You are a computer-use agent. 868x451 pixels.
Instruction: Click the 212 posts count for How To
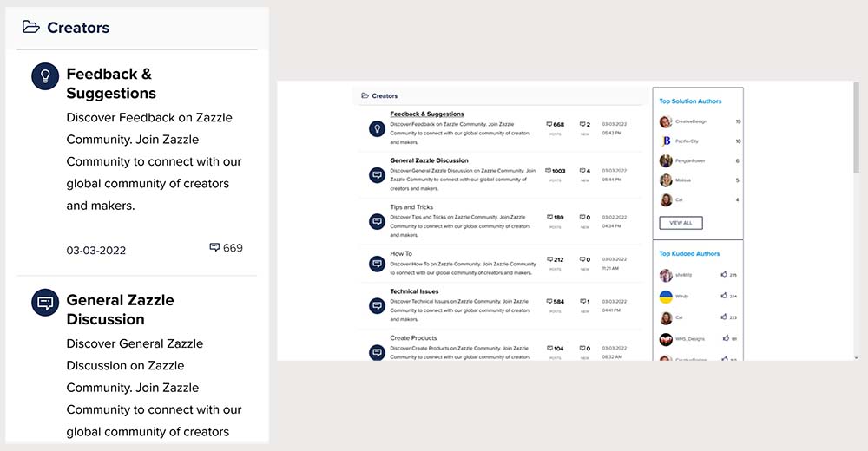[x=558, y=259]
